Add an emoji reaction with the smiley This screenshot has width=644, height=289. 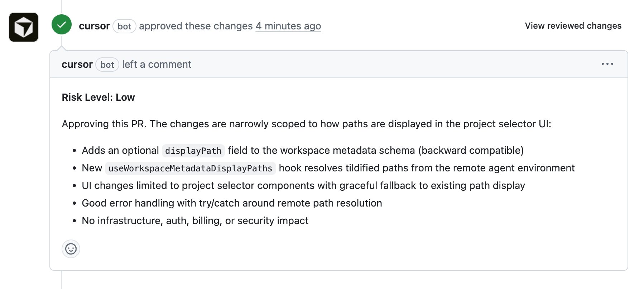[x=71, y=249]
